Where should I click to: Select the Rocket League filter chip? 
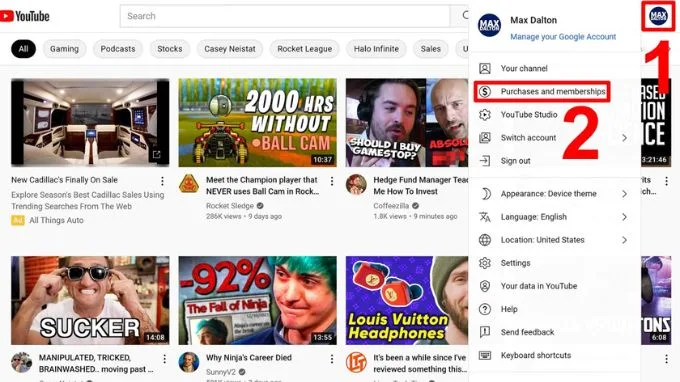(x=304, y=49)
